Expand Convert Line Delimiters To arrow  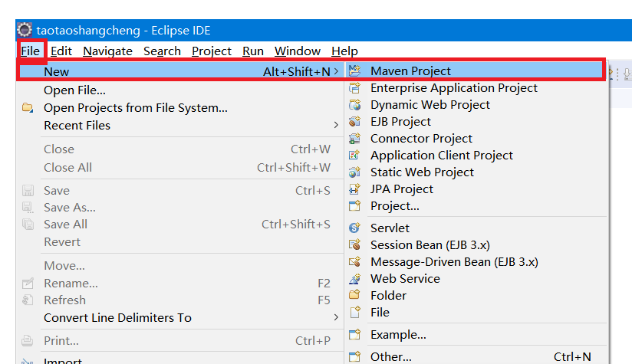[x=336, y=318]
